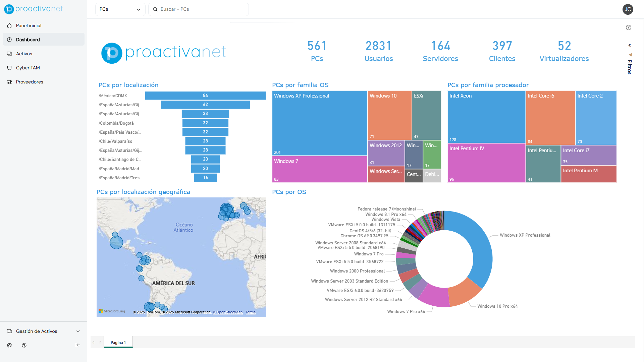Screen dimensions: 644x362
Task: Open the PCs category dropdown
Action: (120, 9)
